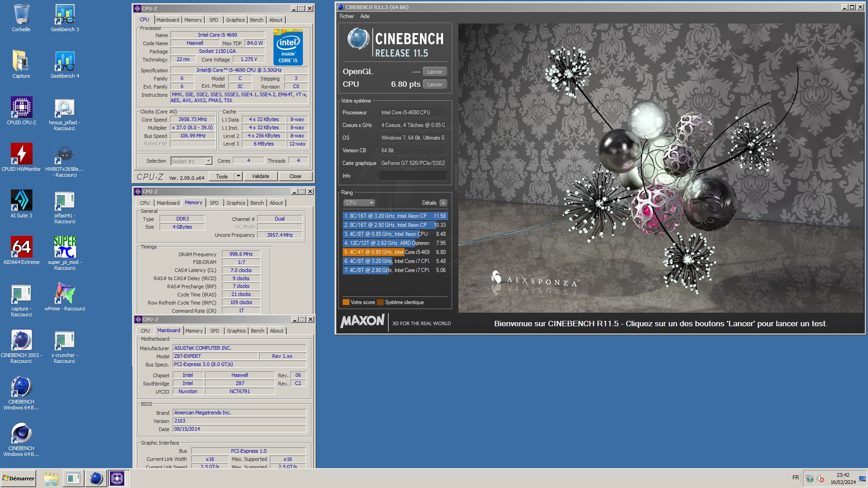Image resolution: width=868 pixels, height=488 pixels.
Task: Open the wPrime shortcut icon
Action: coord(65,297)
